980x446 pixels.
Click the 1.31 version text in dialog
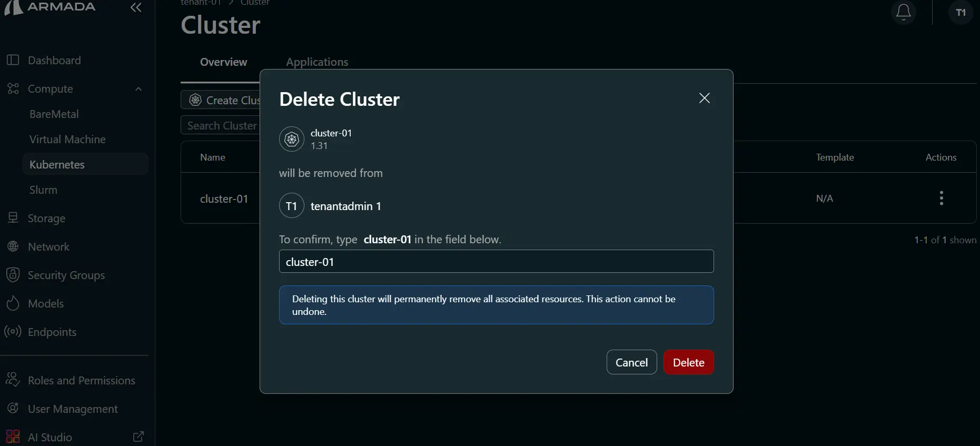[319, 146]
